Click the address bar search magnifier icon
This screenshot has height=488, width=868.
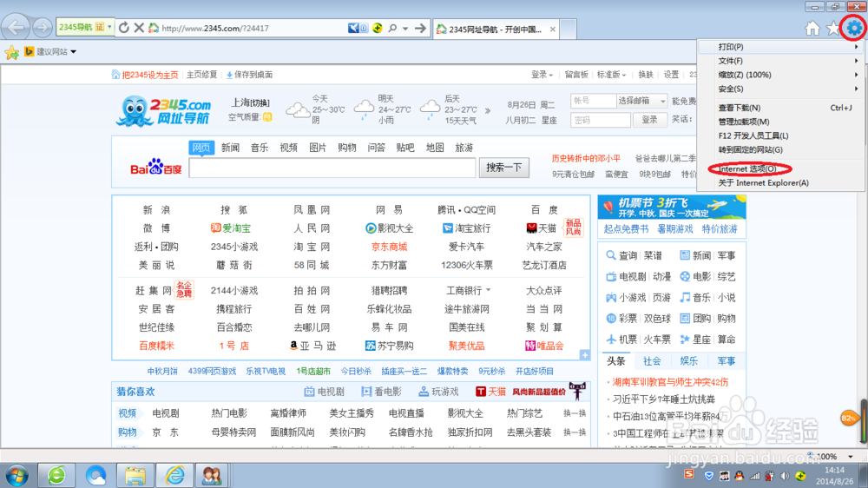pyautogui.click(x=392, y=28)
